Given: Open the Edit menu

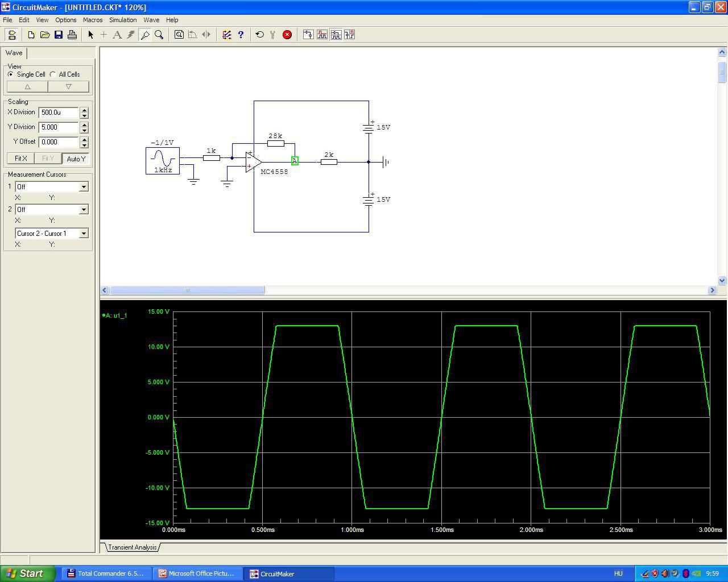Looking at the screenshot, I should 24,20.
